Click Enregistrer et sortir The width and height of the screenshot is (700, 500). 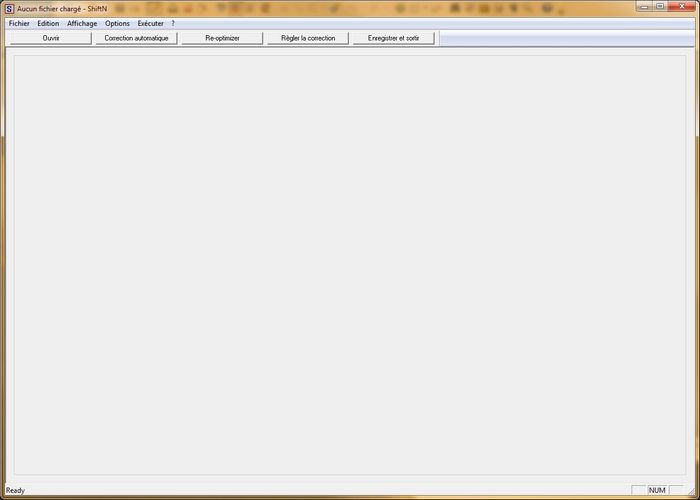pos(393,38)
